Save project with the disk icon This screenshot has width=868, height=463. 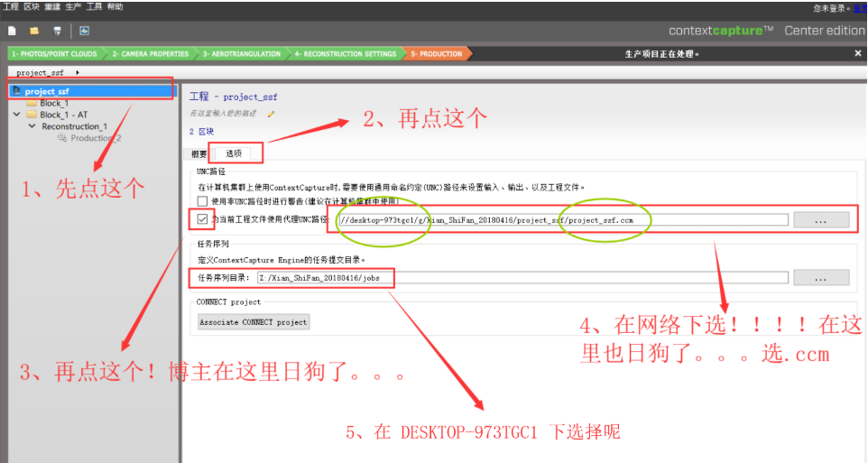[57, 31]
